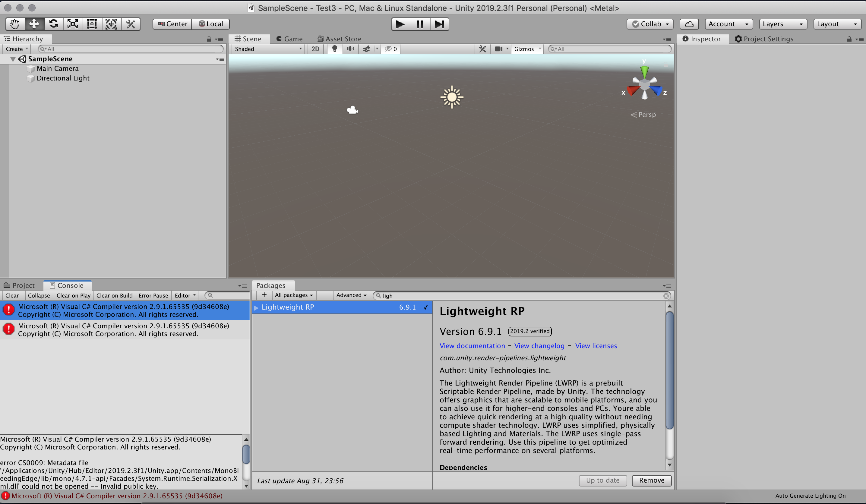This screenshot has width=866, height=504.
Task: Open Unity cloud services
Action: click(x=689, y=24)
